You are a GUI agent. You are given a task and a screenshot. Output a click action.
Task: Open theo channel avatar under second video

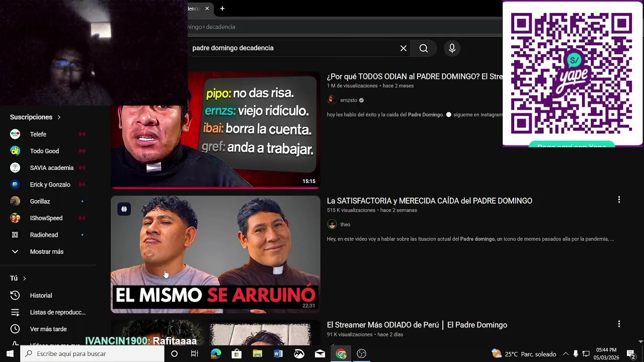[332, 224]
